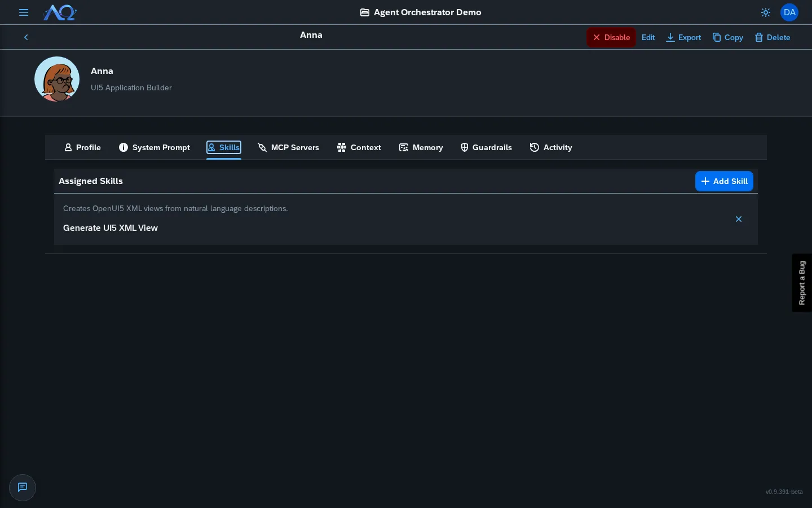Viewport: 812px width, 508px height.
Task: Open the Activity tab
Action: coord(551,147)
